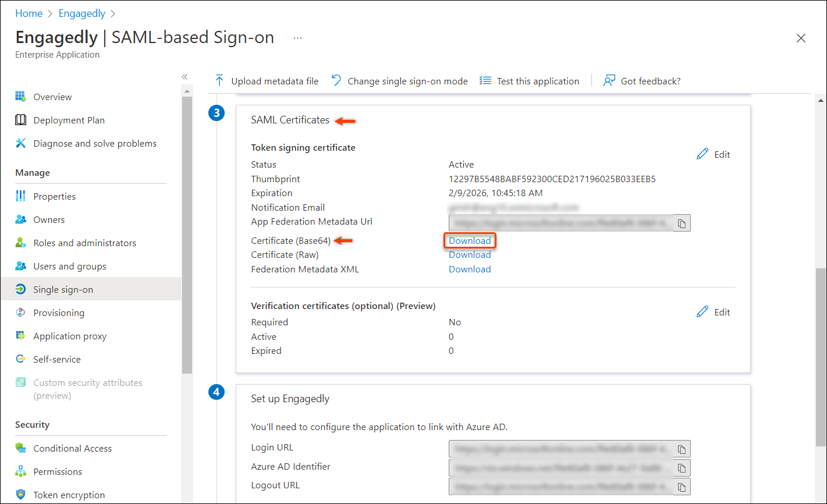
Task: Copy the Login URL value
Action: pos(682,449)
